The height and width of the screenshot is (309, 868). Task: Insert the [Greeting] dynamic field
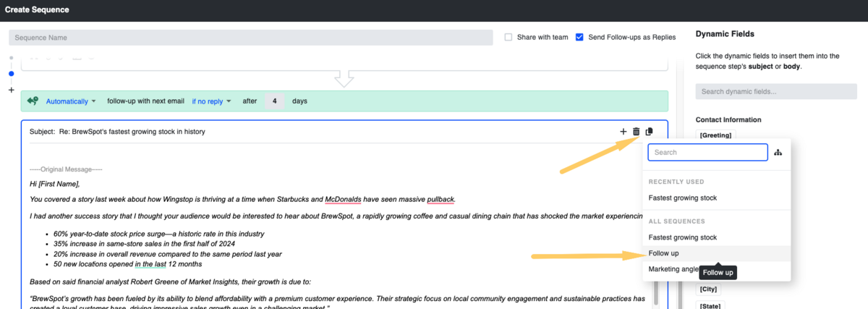tap(715, 135)
